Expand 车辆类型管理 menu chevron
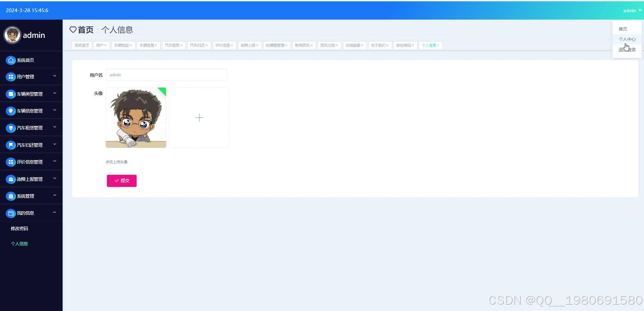Image resolution: width=644 pixels, height=311 pixels. 55,93
